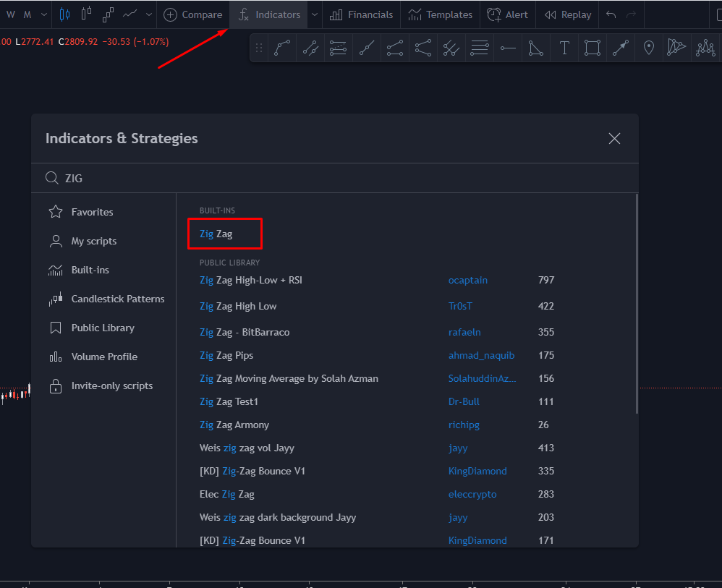Open author eleccrypto's profile
This screenshot has height=588, width=722.
[472, 494]
